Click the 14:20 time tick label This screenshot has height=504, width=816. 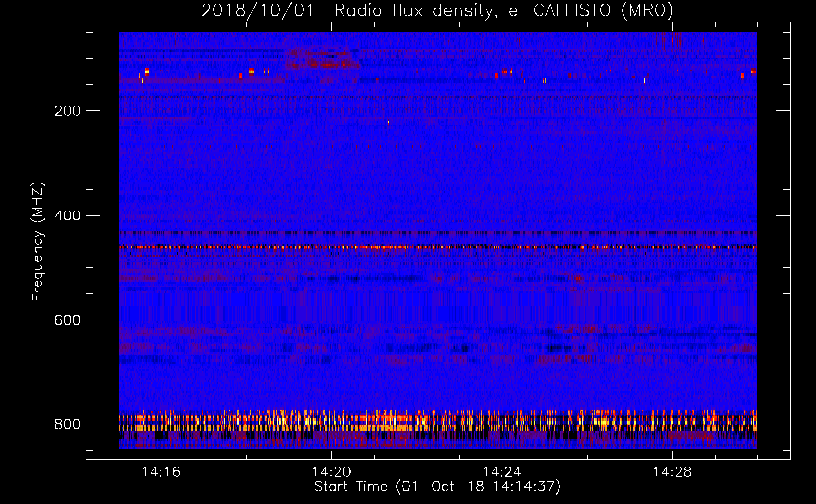[331, 472]
